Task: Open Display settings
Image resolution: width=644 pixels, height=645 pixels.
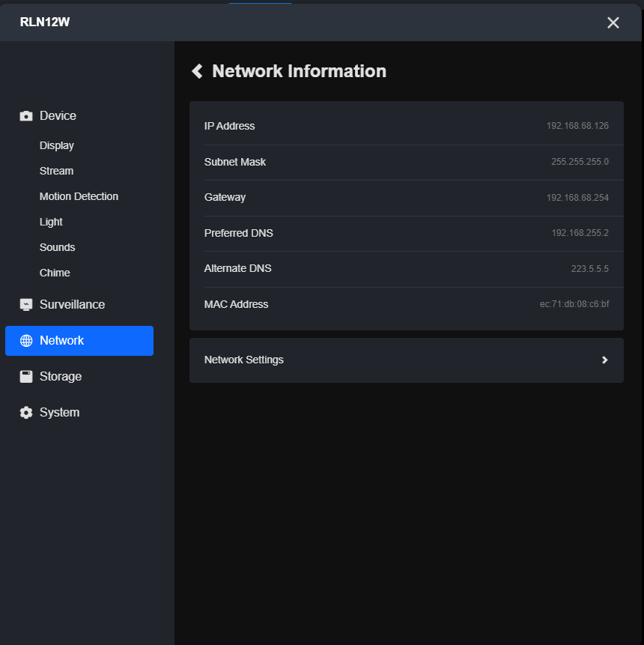Action: pyautogui.click(x=57, y=145)
